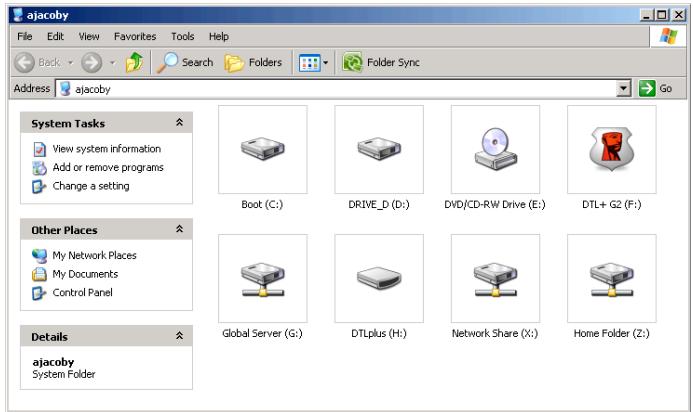Open My Network Places link
Image resolution: width=693 pixels, height=412 pixels.
(x=95, y=256)
